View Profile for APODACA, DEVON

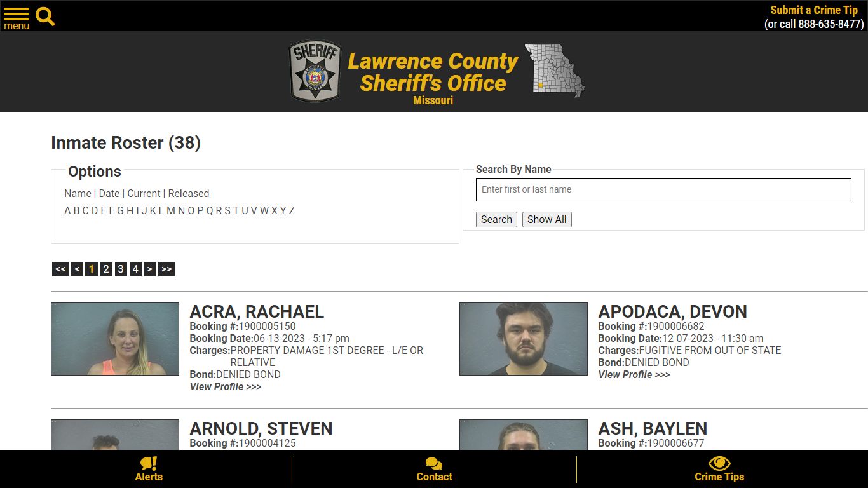634,374
